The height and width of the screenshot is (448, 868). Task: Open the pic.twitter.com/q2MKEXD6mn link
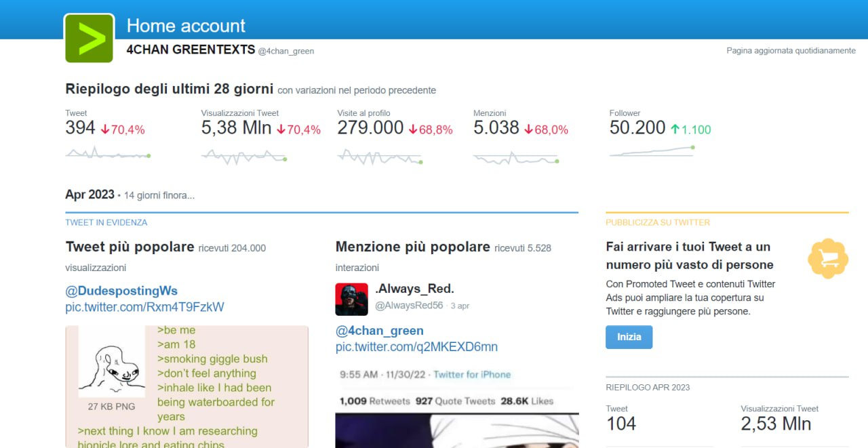coord(416,347)
